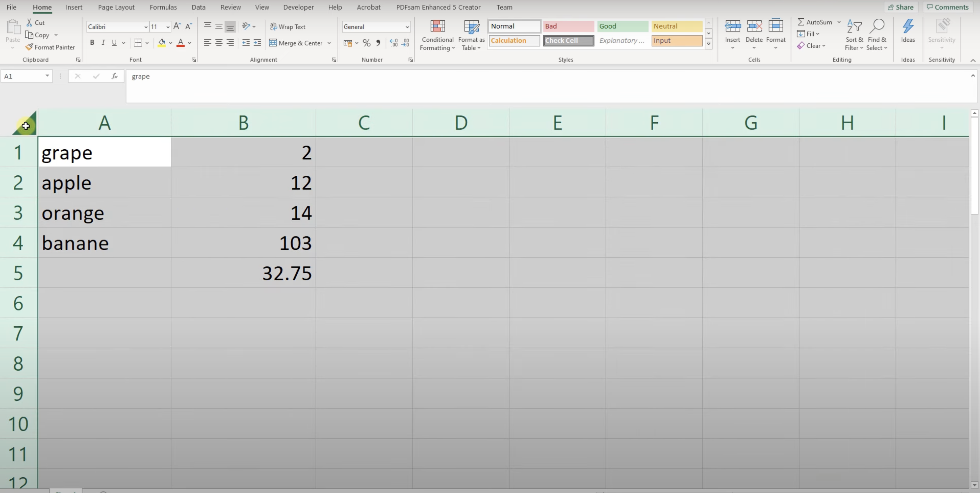Viewport: 980px width, 493px height.
Task: Click the Format Painter brush icon
Action: click(x=29, y=47)
